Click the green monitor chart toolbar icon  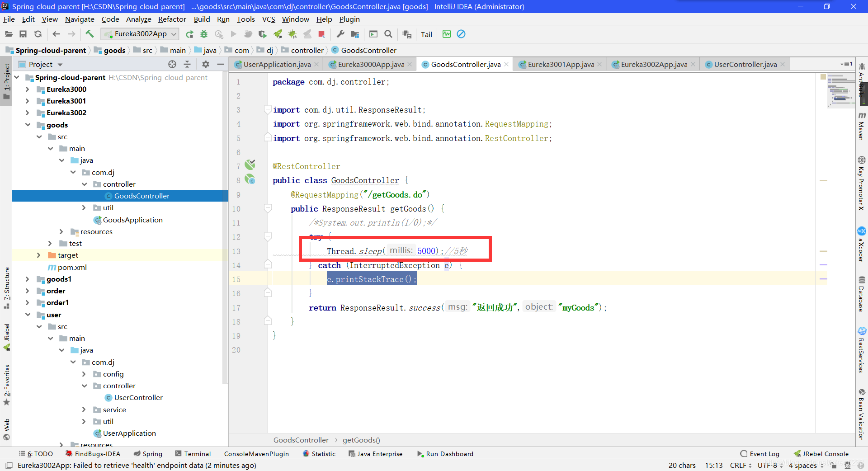pyautogui.click(x=447, y=34)
